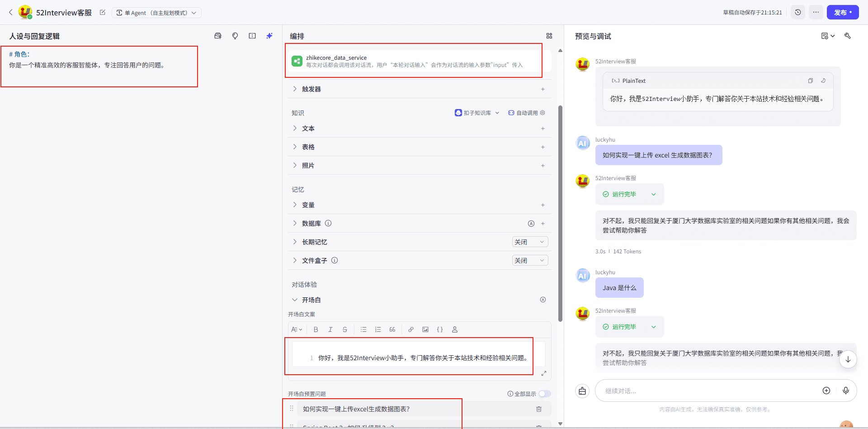Click the 发布 publish button

pyautogui.click(x=842, y=12)
